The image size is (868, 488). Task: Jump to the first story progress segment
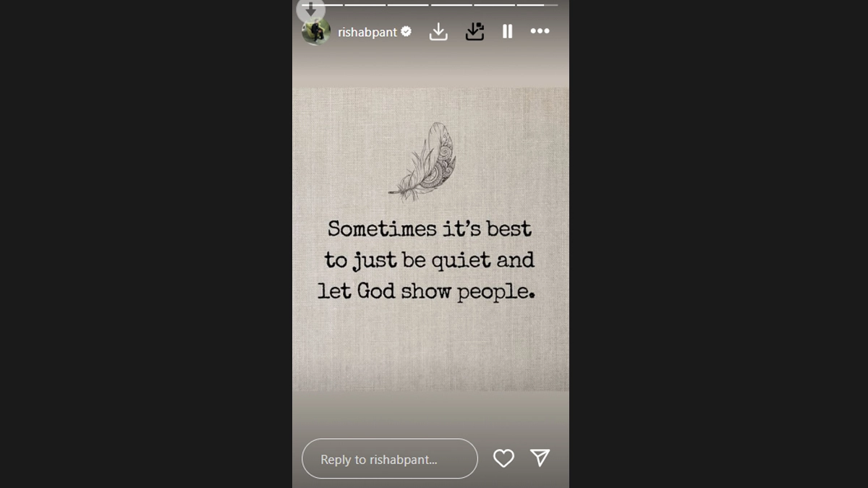(x=321, y=4)
